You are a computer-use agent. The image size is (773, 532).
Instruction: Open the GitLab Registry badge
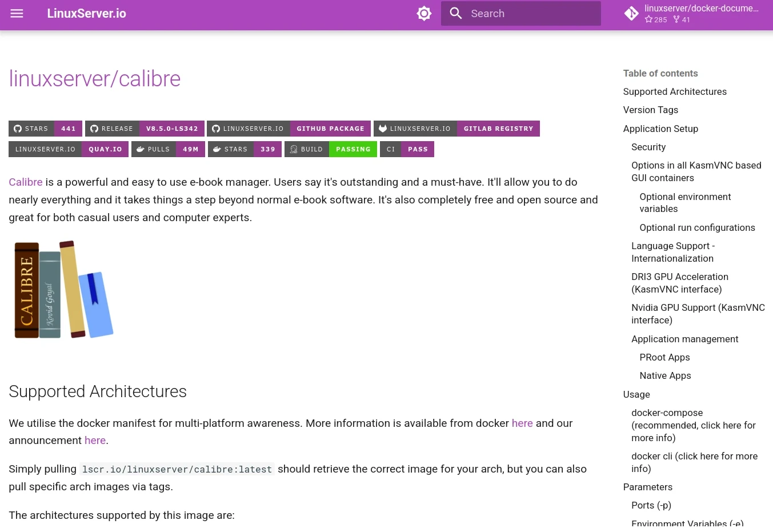(456, 129)
